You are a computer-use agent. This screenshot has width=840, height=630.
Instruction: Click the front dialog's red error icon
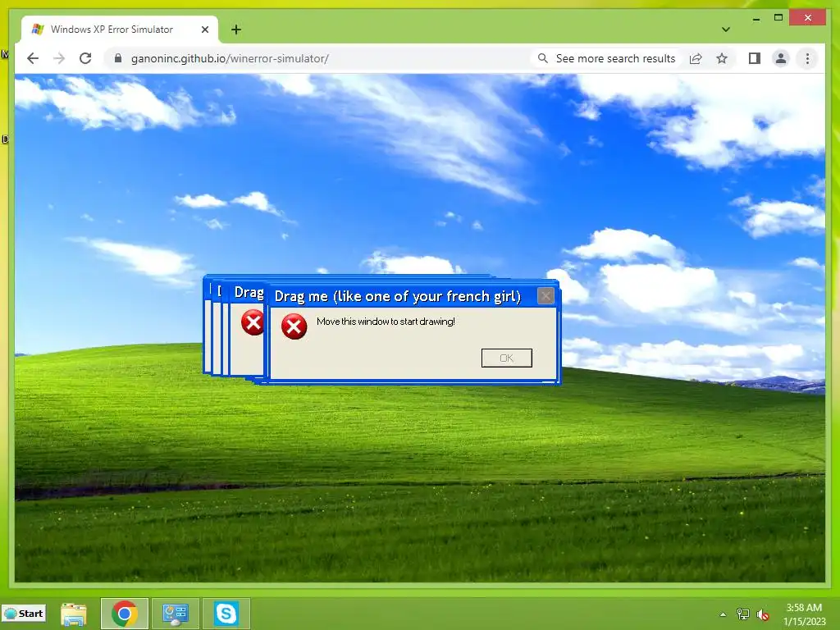pos(294,326)
